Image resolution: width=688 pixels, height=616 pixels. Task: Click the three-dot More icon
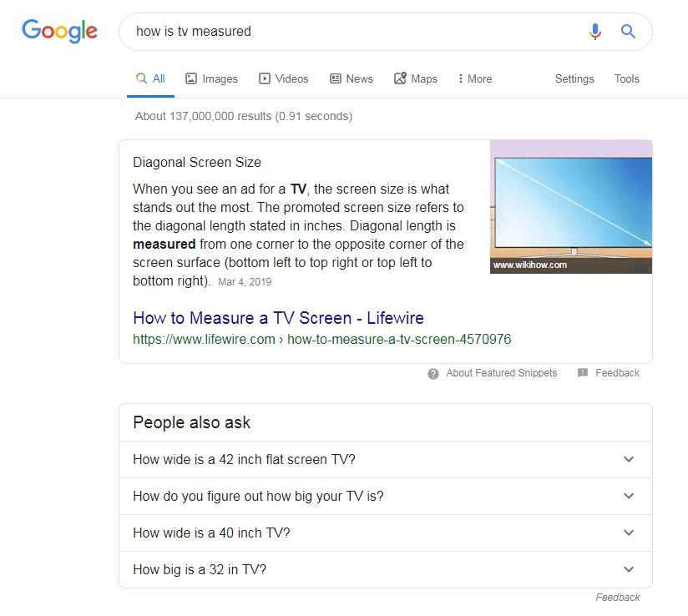pos(460,78)
